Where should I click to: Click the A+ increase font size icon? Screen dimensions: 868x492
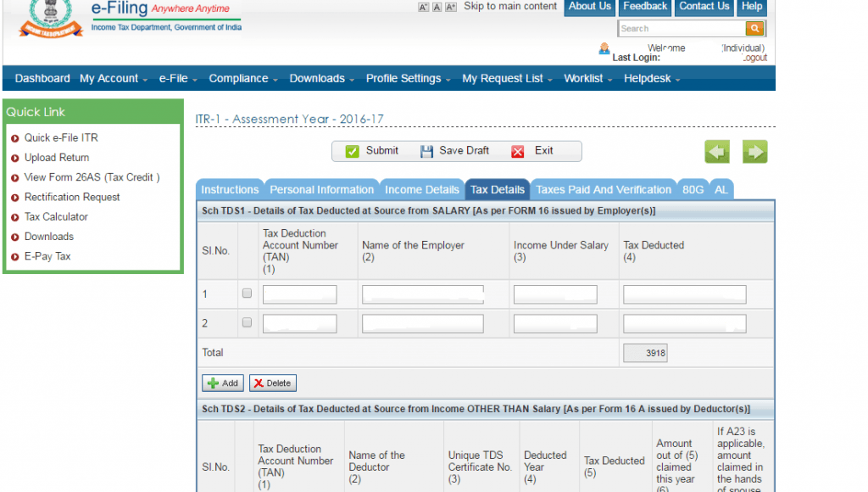click(x=449, y=6)
